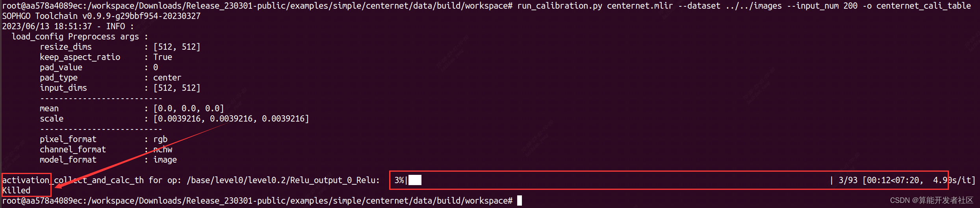Click the "scale" values list
Image resolution: width=980 pixels, height=208 pixels.
231,119
